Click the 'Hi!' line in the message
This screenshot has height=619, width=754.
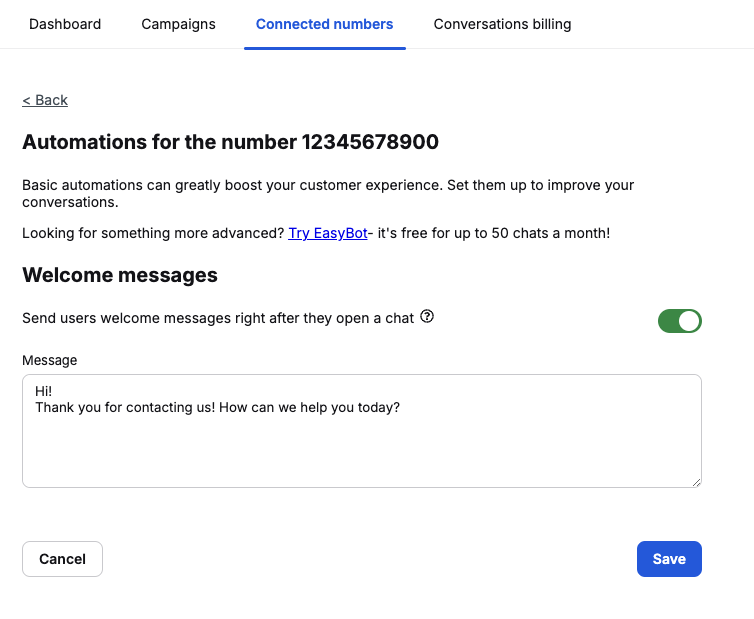(x=43, y=391)
